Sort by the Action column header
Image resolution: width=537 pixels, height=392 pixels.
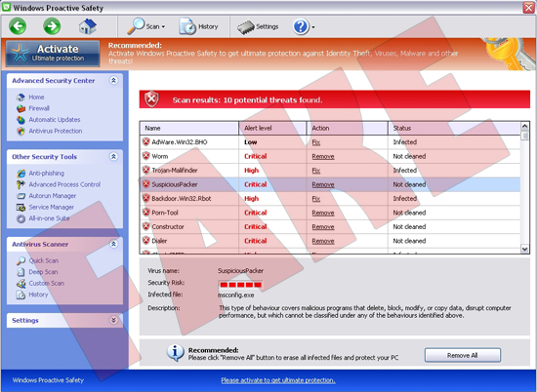(x=347, y=129)
